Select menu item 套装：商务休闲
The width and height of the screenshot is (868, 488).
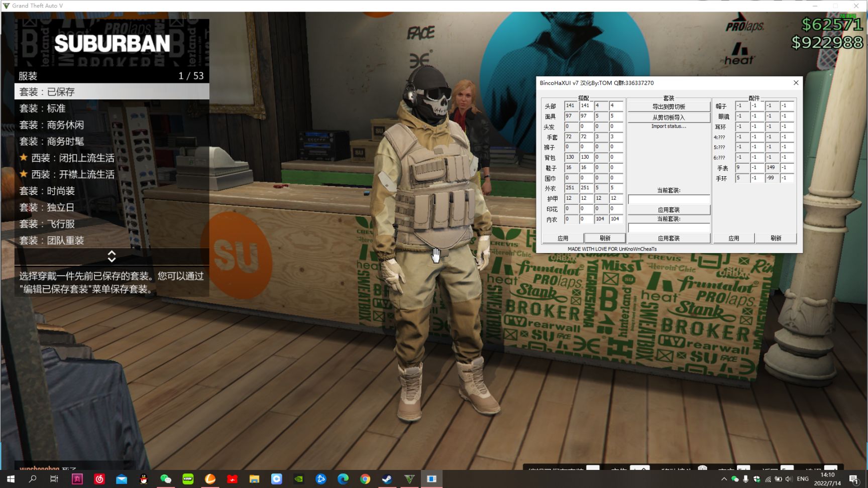coord(112,125)
